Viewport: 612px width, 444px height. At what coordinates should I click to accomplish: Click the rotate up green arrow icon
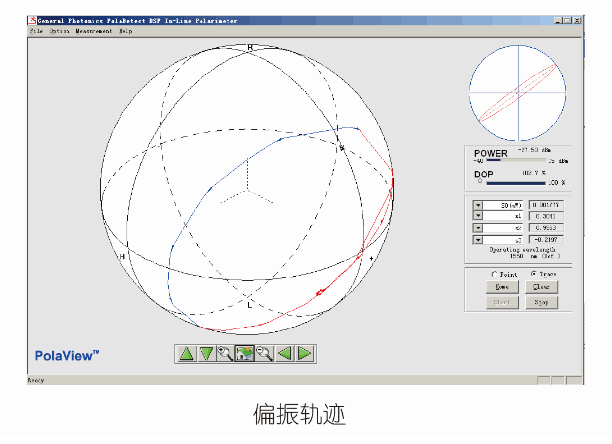(186, 353)
